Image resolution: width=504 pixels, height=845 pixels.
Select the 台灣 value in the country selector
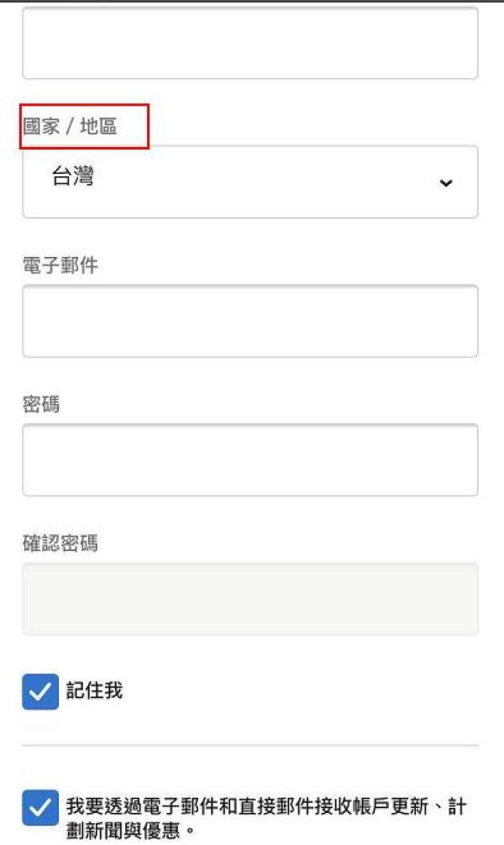tap(73, 177)
